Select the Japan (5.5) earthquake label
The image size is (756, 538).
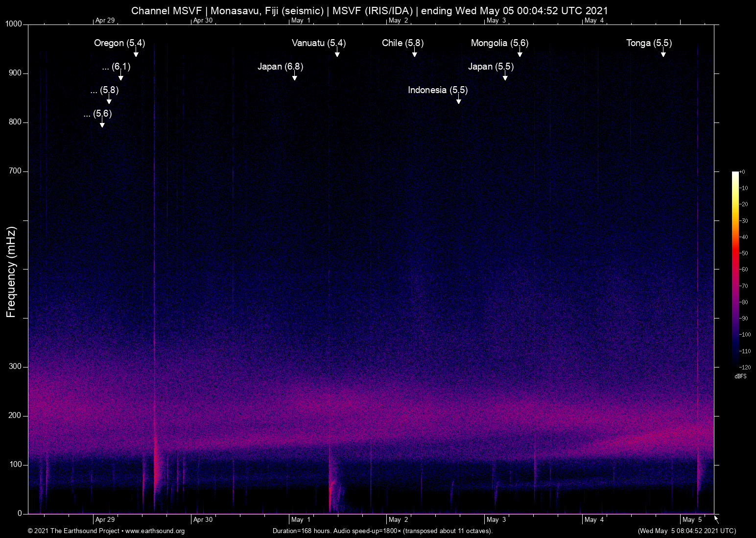pos(491,67)
